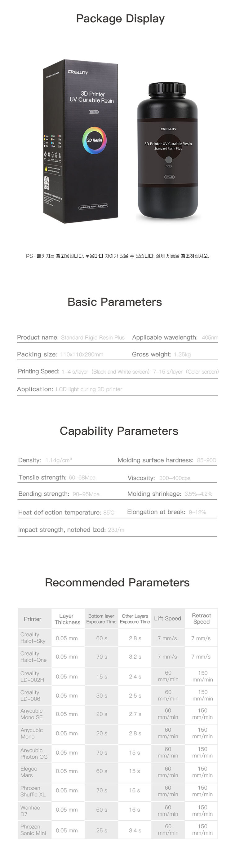
Task: Click the rainbow 3D Resin ring logo
Action: click(x=95, y=140)
